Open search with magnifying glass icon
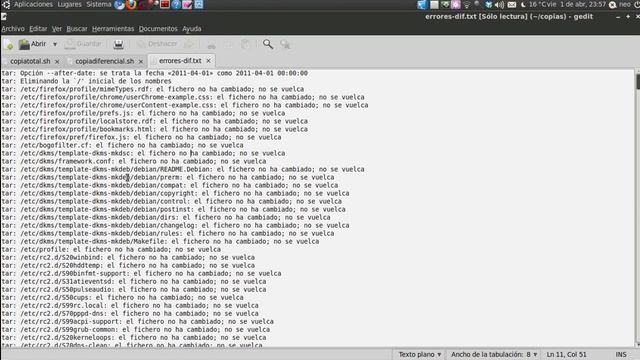640x360 pixels. pyautogui.click(x=268, y=44)
